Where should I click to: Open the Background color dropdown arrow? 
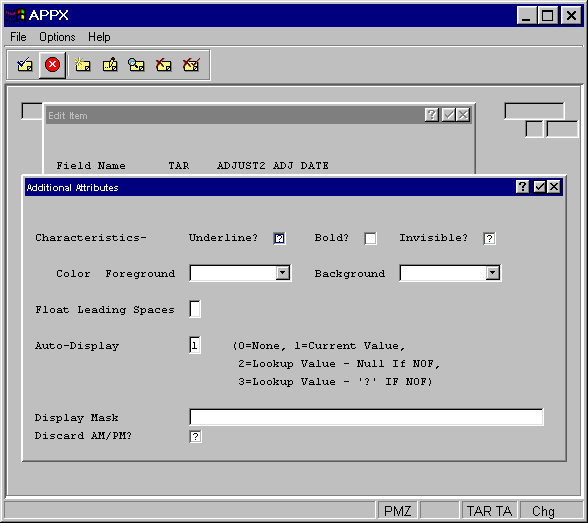[x=493, y=273]
